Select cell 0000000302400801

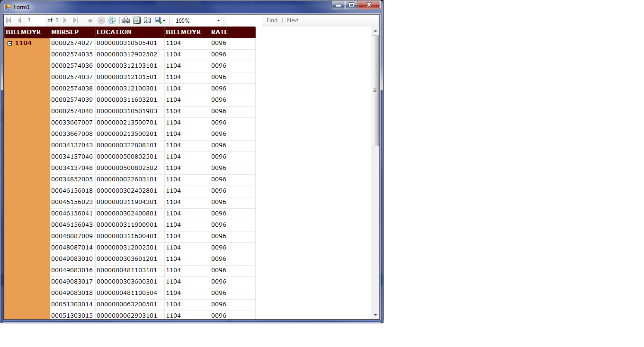tap(130, 214)
